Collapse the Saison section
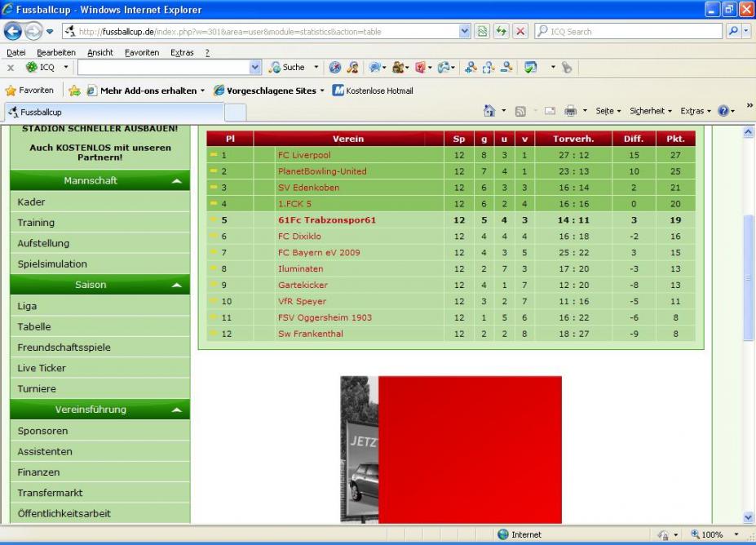 (x=177, y=286)
